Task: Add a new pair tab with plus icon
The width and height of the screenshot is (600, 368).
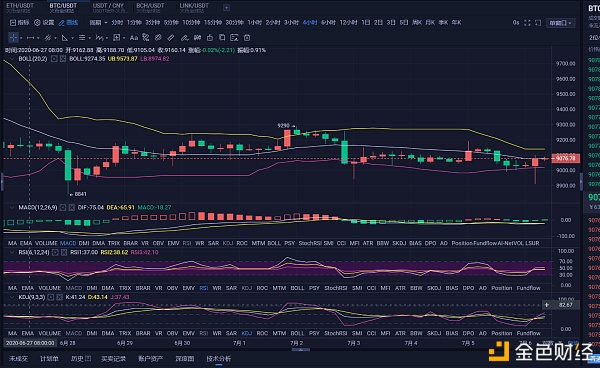Action: 227,7
